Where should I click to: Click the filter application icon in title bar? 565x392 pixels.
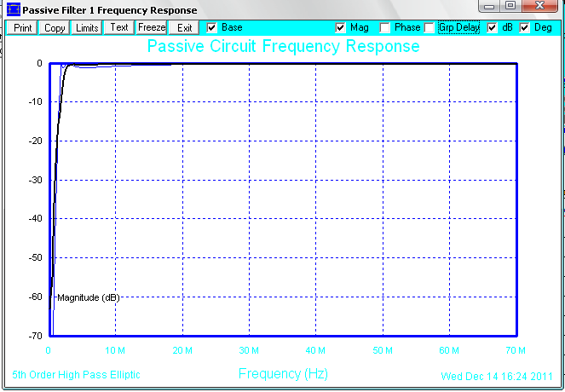14,9
